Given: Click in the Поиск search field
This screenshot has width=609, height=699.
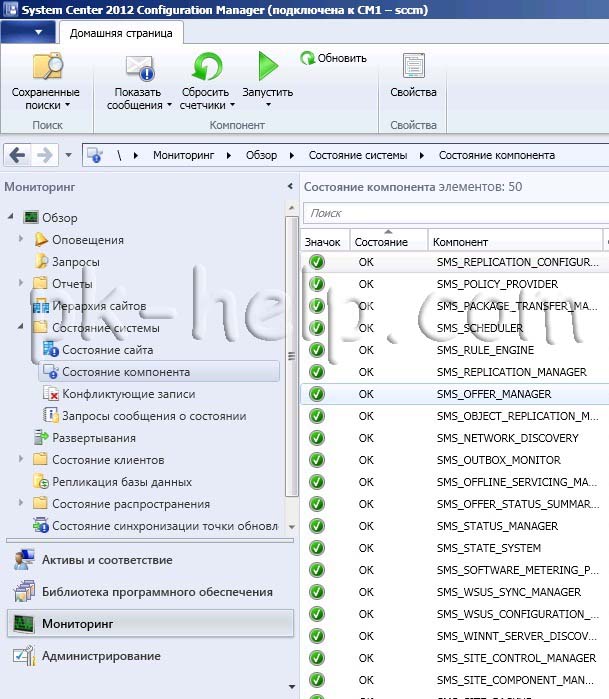Looking at the screenshot, I should click(456, 213).
